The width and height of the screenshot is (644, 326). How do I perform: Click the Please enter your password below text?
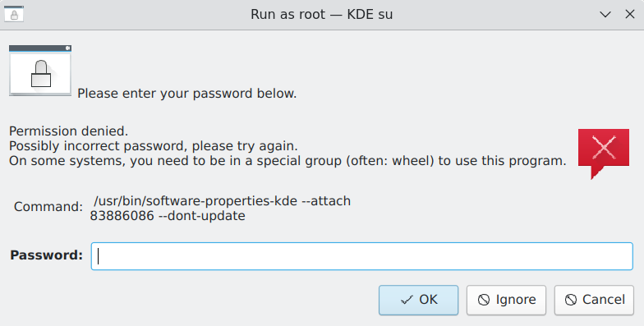pos(187,94)
